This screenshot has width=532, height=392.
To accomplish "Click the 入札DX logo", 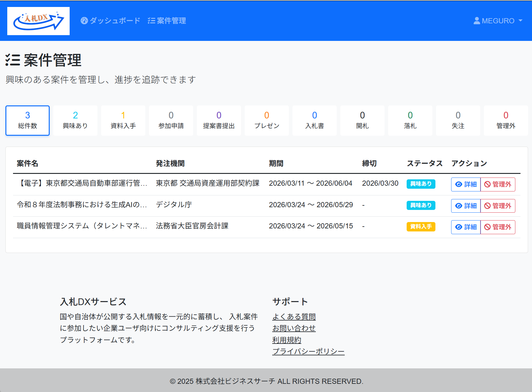I will click(38, 21).
